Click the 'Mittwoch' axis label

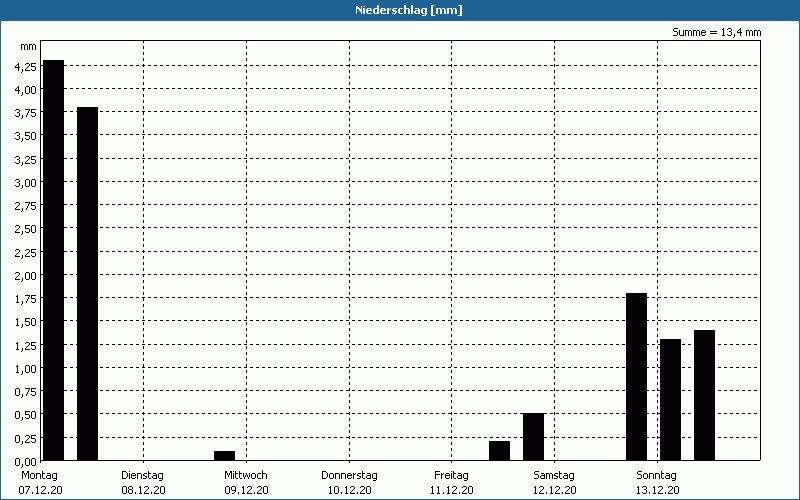click(245, 476)
